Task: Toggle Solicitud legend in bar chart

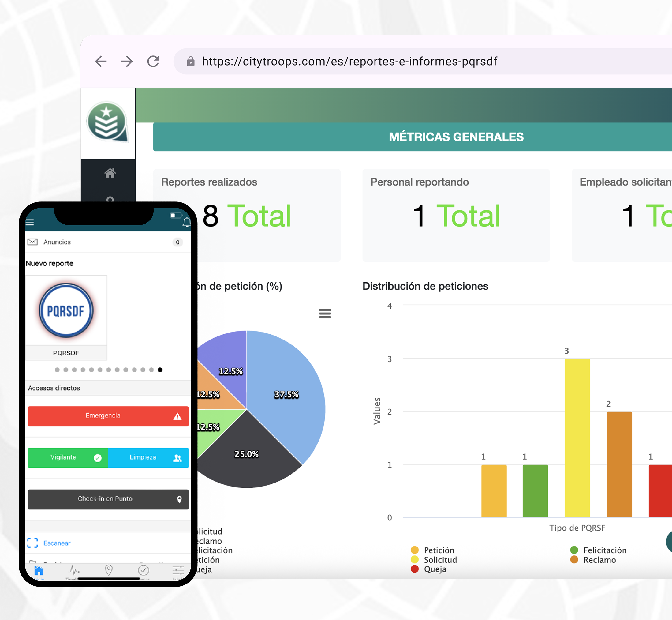Action: [x=434, y=560]
